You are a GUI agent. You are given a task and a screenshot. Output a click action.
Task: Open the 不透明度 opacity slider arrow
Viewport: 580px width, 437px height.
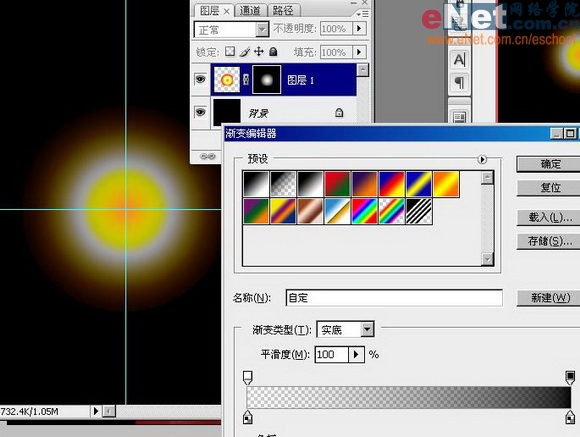pyautogui.click(x=359, y=28)
